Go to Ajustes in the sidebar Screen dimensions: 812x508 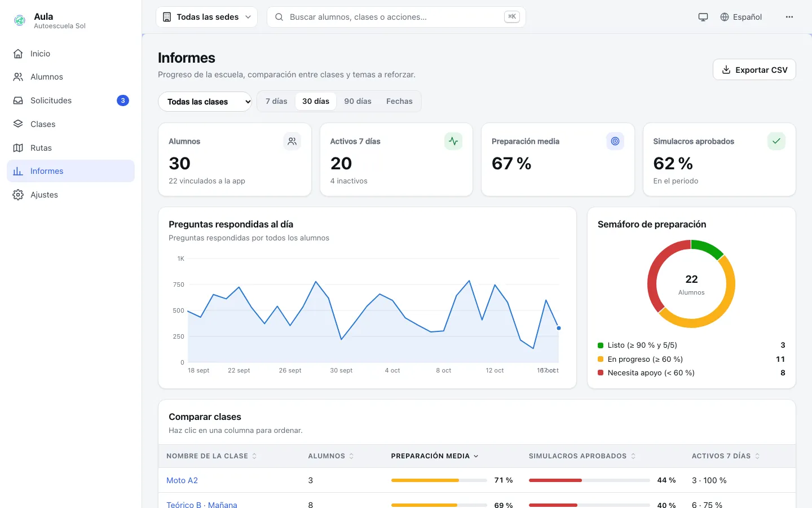point(70,195)
